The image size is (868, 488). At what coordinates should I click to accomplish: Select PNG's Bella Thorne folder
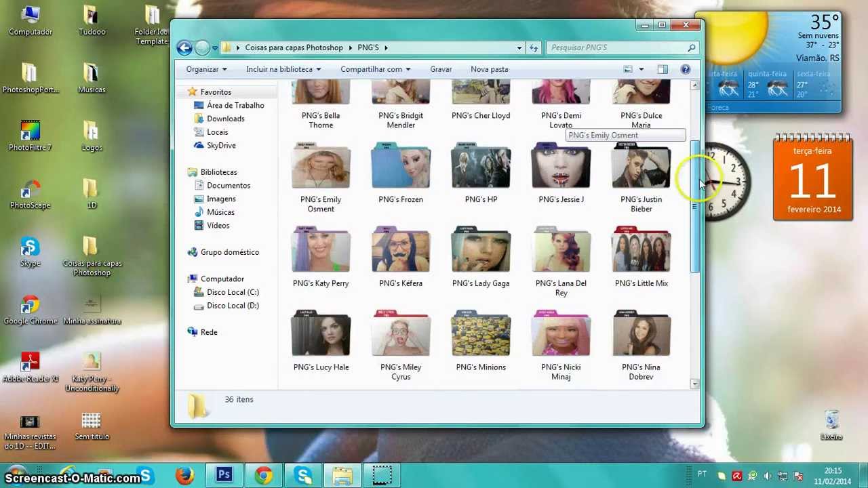(321, 104)
